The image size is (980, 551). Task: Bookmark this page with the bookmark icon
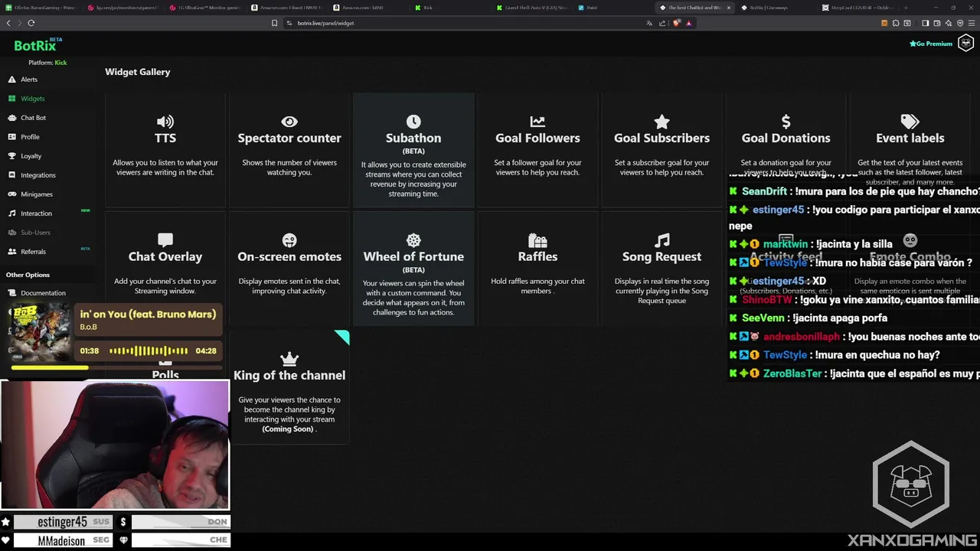coord(275,23)
